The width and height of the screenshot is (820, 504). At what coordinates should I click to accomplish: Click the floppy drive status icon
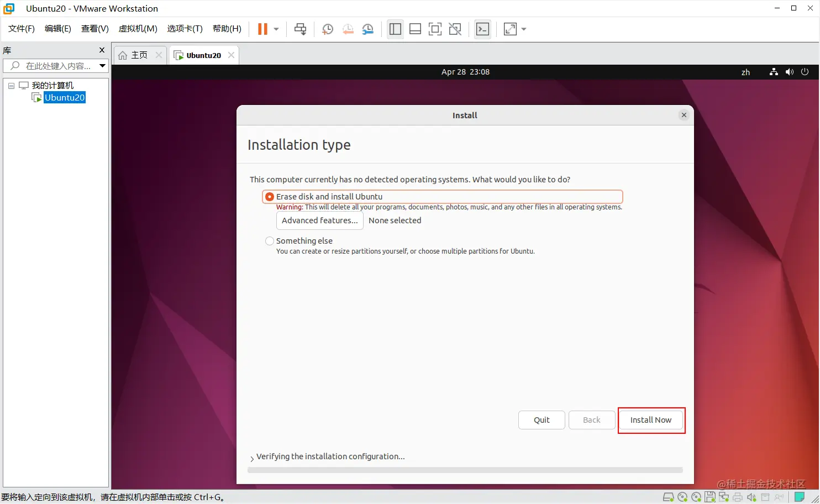[x=710, y=497]
